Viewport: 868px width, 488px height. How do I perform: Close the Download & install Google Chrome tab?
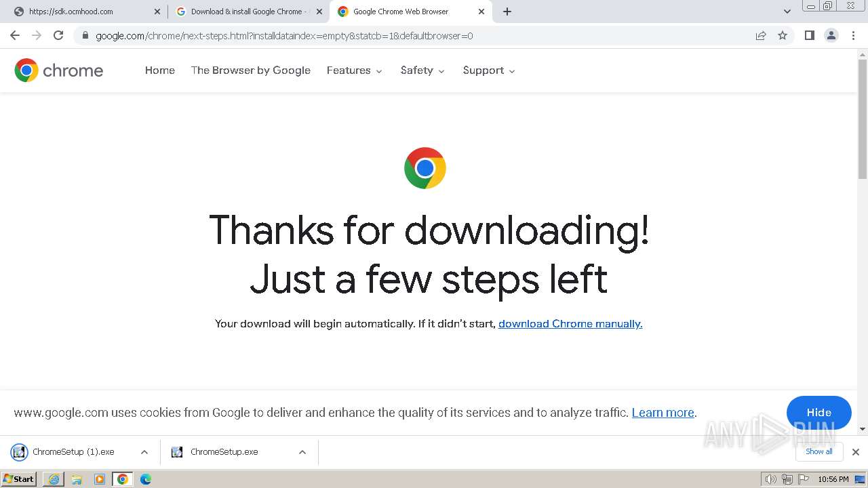(x=319, y=12)
